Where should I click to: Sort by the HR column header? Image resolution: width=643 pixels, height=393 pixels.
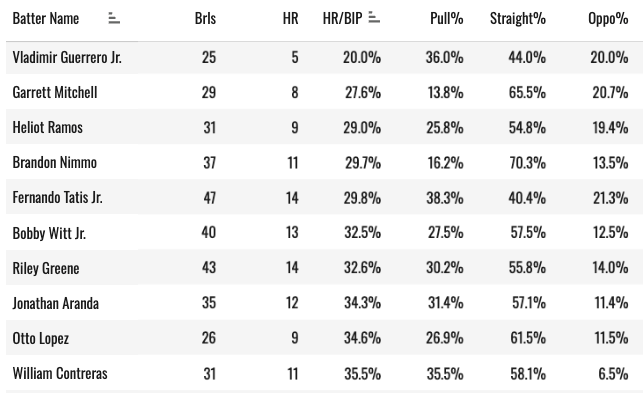tap(290, 18)
